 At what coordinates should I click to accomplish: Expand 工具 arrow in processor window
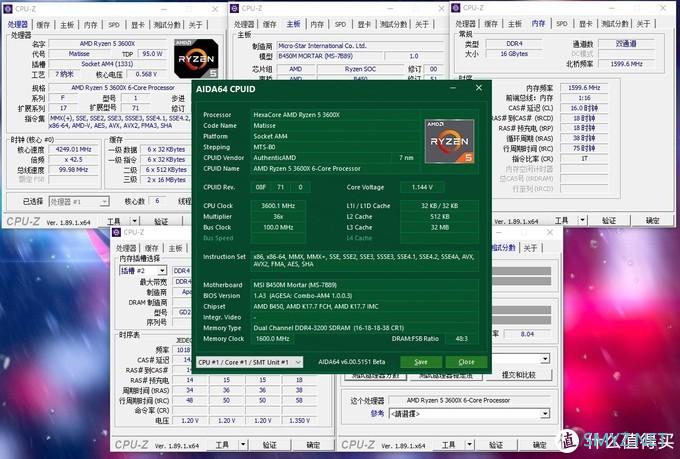[134, 221]
